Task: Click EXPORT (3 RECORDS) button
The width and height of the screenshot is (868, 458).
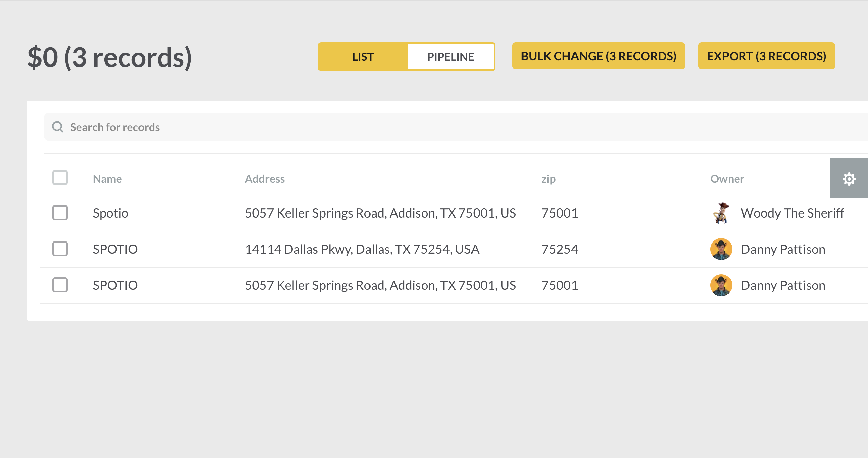Action: [767, 56]
